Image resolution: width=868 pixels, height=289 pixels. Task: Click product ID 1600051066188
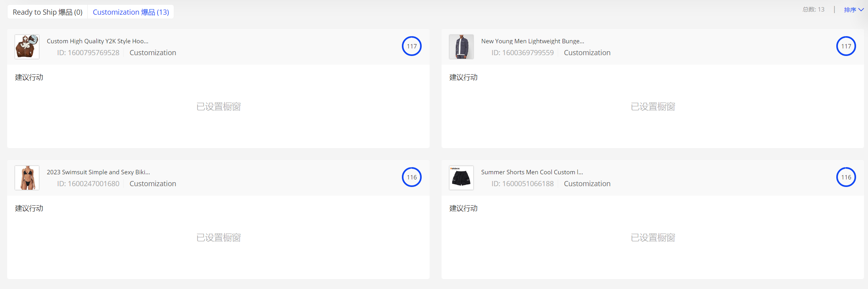(x=522, y=184)
